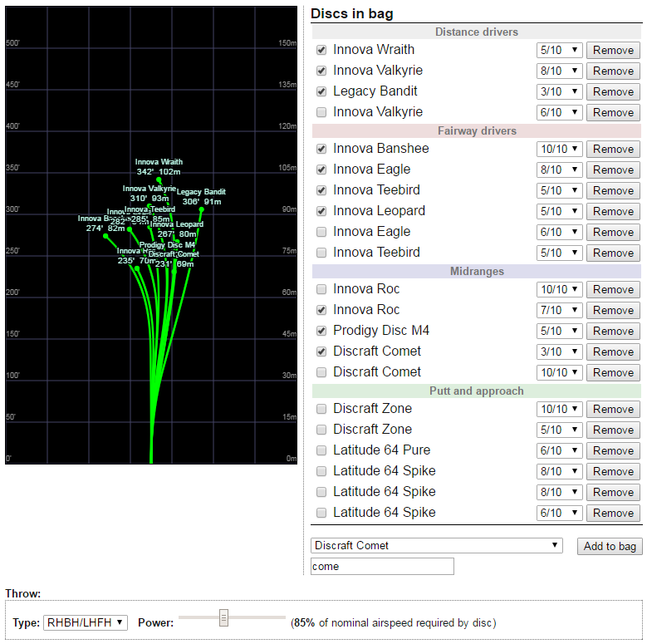Remove the 6/10 Latitude 64 Spike

click(x=613, y=513)
